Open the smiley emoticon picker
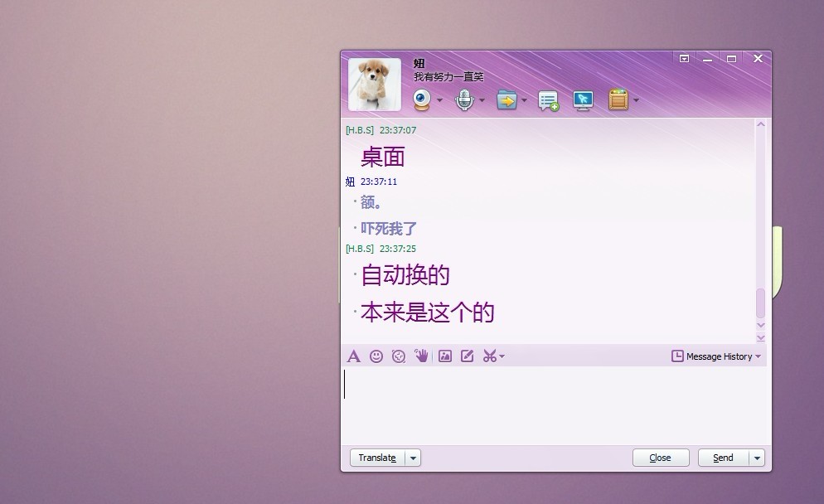824x504 pixels. [376, 356]
